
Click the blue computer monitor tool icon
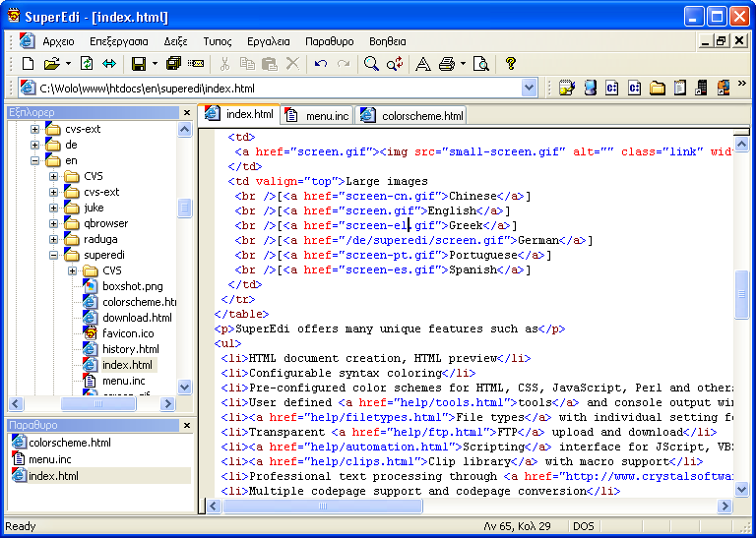click(x=590, y=89)
